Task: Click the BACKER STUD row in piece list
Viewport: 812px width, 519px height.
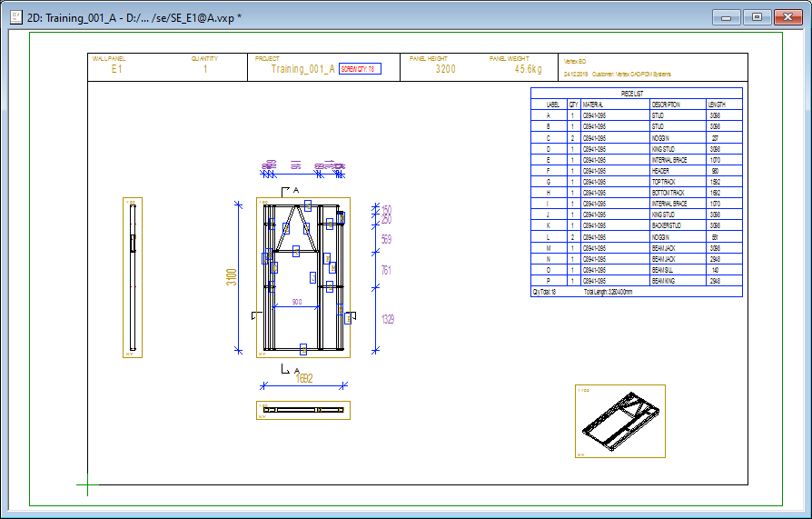Action: [666, 225]
